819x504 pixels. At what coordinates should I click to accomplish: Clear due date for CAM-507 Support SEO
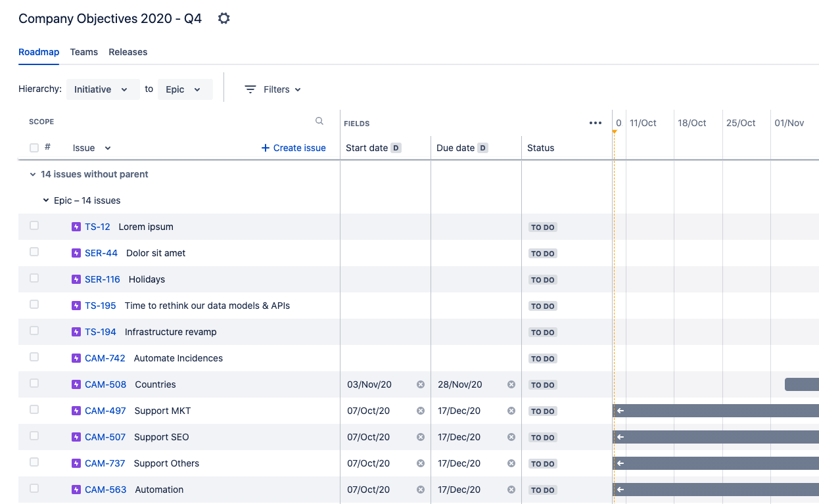point(511,437)
